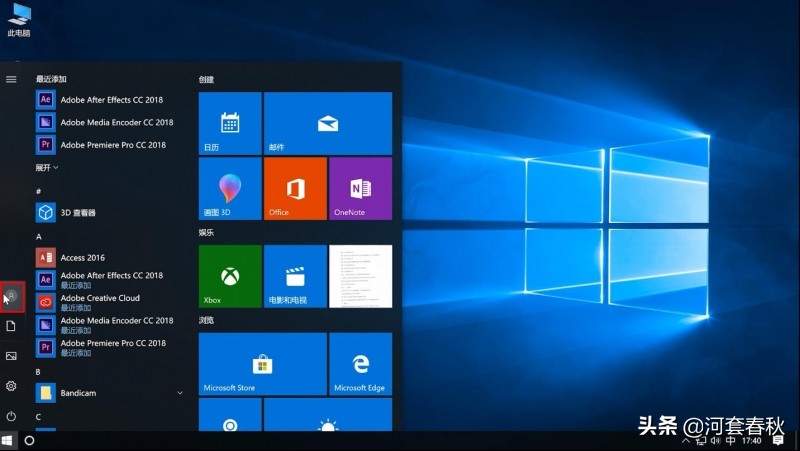Open the Calendar (日历) tile
The height and width of the screenshot is (451, 800).
230,123
